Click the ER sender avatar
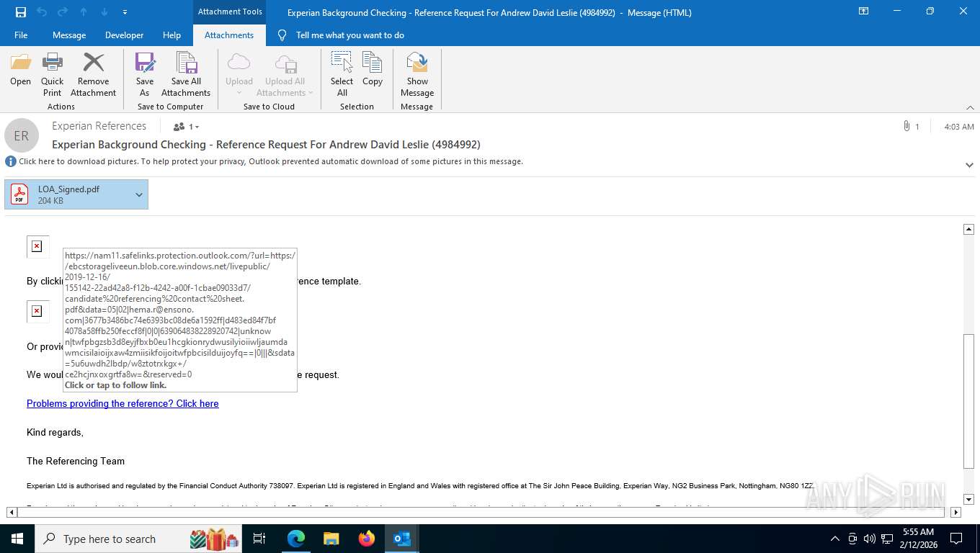This screenshot has width=980, height=553. click(22, 135)
